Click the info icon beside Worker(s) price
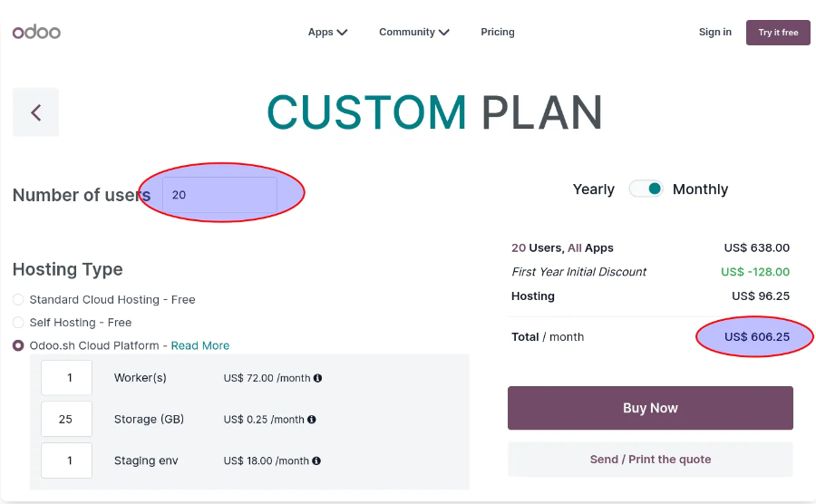816x504 pixels. coord(317,378)
